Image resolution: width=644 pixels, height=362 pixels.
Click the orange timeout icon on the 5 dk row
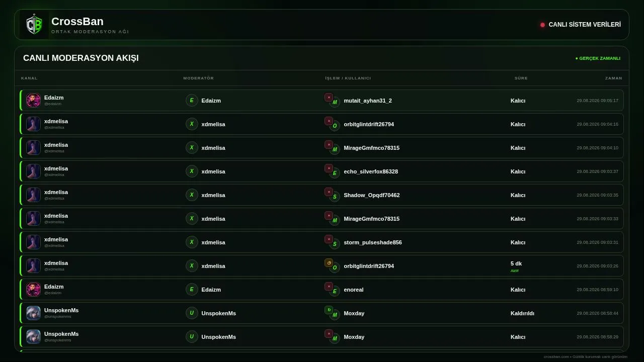(329, 263)
